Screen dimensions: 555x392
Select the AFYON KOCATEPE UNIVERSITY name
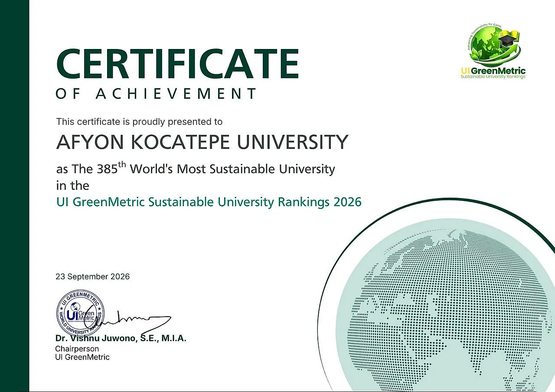click(x=202, y=142)
